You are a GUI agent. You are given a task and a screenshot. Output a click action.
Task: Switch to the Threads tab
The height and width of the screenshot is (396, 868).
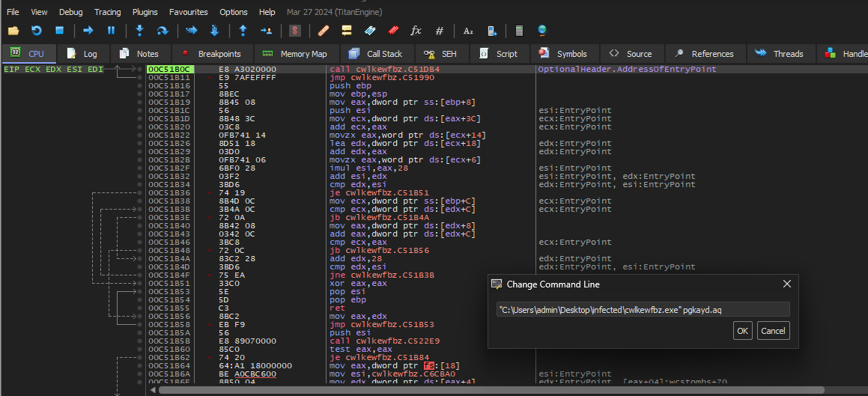click(780, 54)
